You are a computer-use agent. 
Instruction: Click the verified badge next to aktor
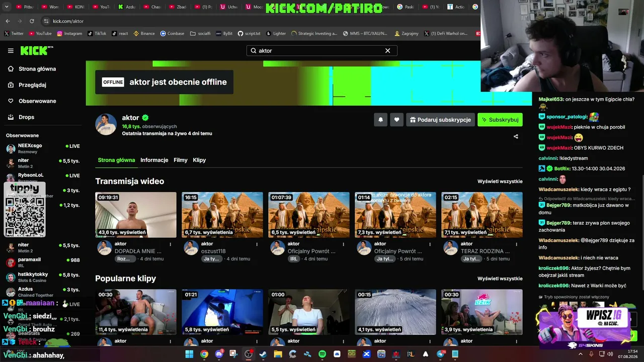pyautogui.click(x=145, y=118)
